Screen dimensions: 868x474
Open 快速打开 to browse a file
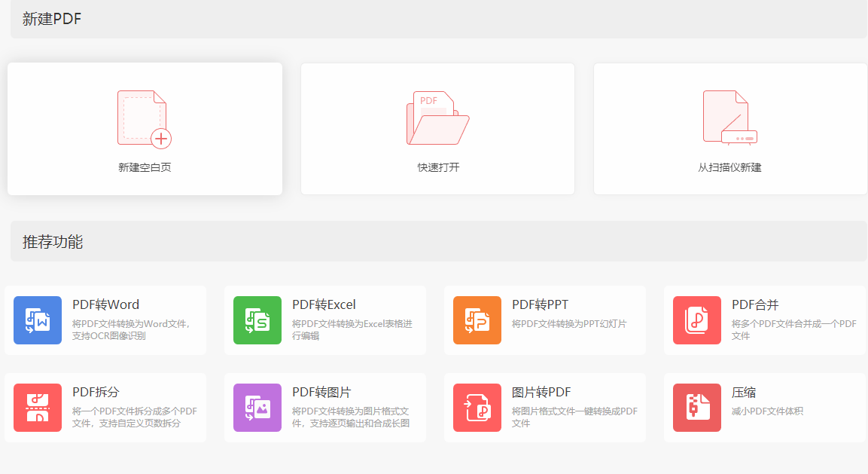click(437, 128)
